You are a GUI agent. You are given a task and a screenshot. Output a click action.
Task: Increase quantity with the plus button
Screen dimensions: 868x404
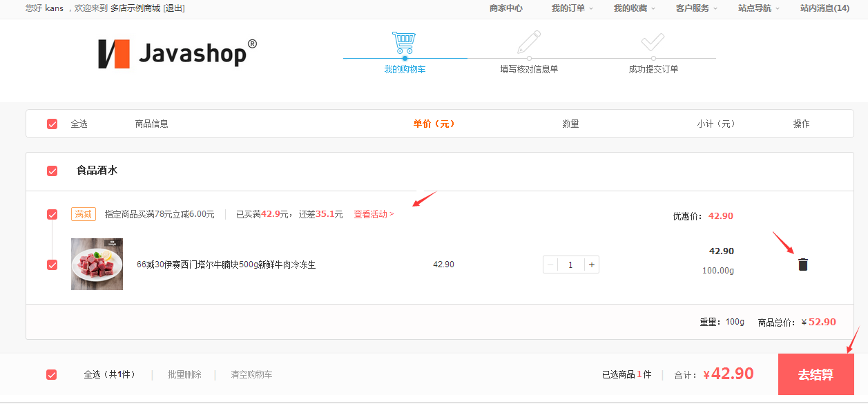click(592, 265)
